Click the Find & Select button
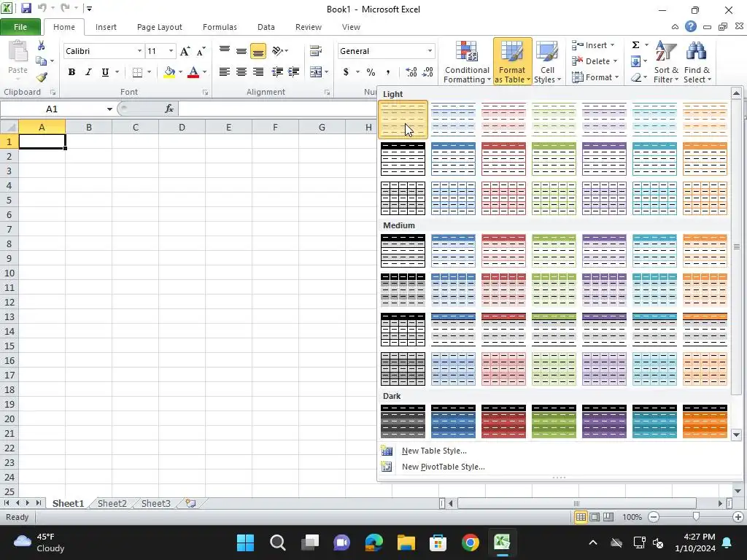Viewport: 747px width, 560px height. coord(697,62)
